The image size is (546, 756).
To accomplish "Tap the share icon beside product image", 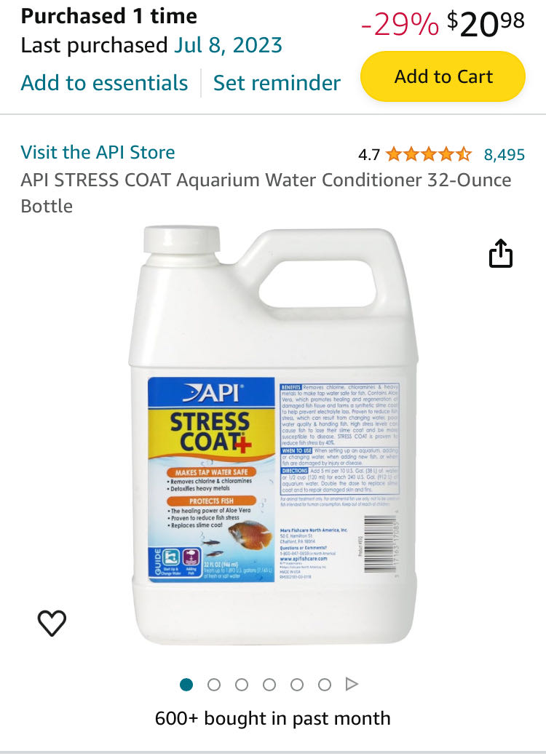I will 501,253.
